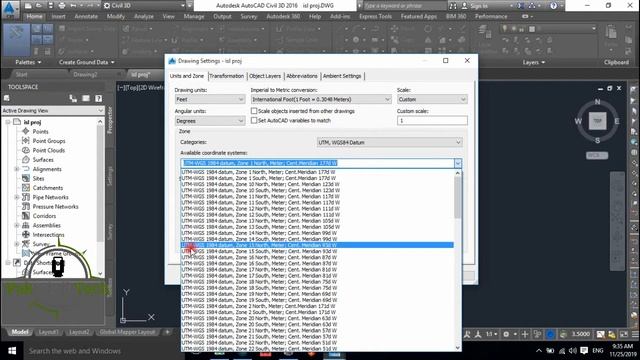
Task: Select Catchments in the Toolspace tree
Action: [48, 188]
